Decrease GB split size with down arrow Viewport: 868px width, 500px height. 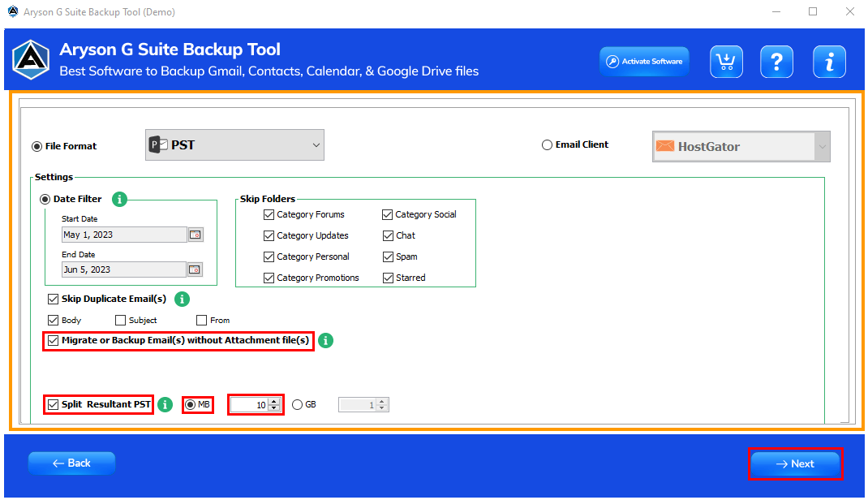[382, 408]
